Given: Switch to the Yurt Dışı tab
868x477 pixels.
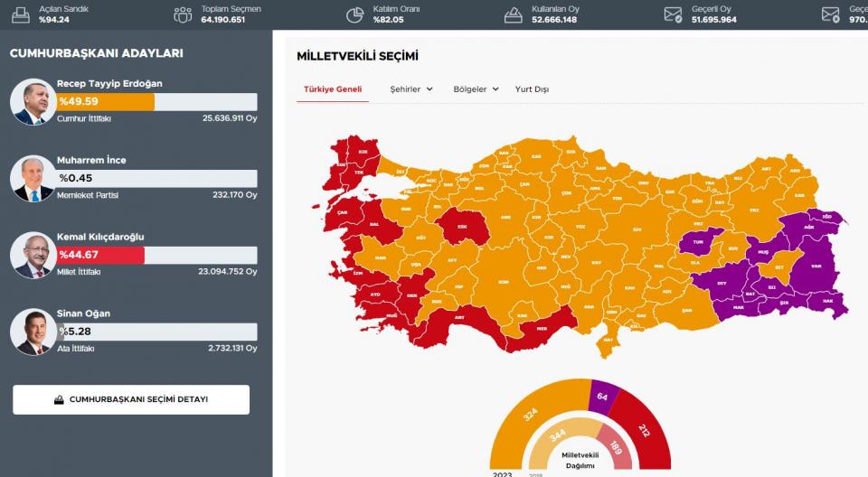Looking at the screenshot, I should (532, 89).
